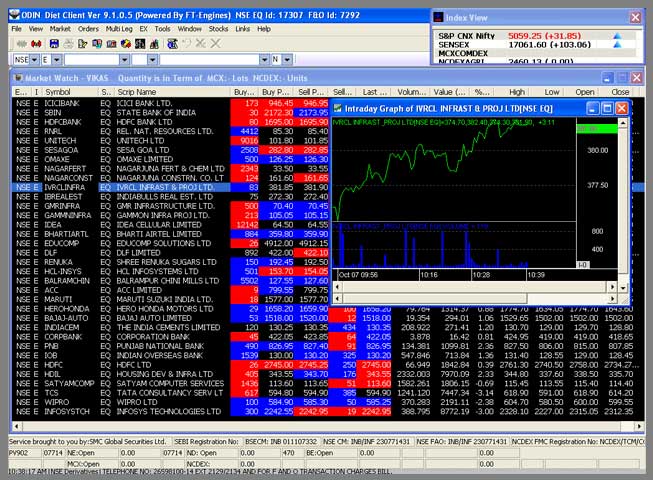
Task: Sort by the Scrip Name column header
Action: pos(172,92)
